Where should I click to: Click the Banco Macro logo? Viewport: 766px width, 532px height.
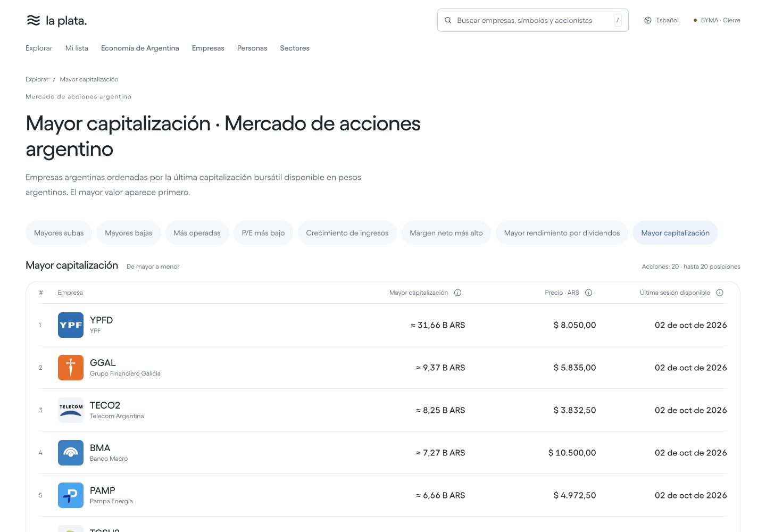click(71, 453)
